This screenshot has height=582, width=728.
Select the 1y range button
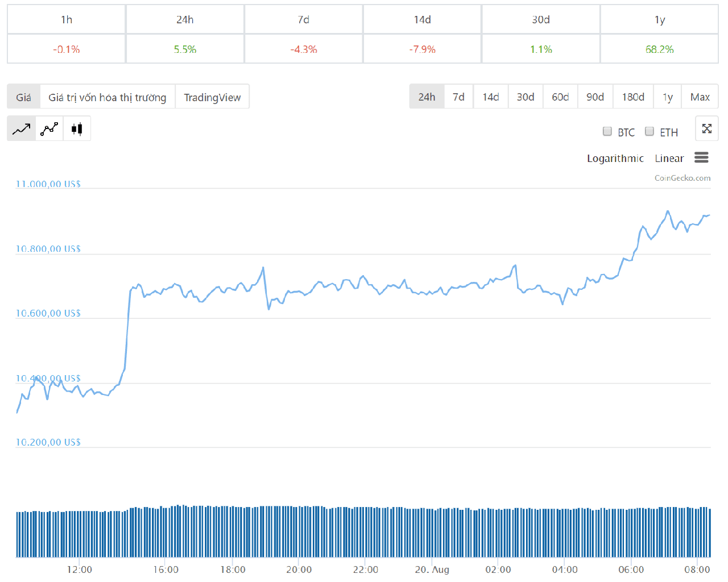pos(668,97)
